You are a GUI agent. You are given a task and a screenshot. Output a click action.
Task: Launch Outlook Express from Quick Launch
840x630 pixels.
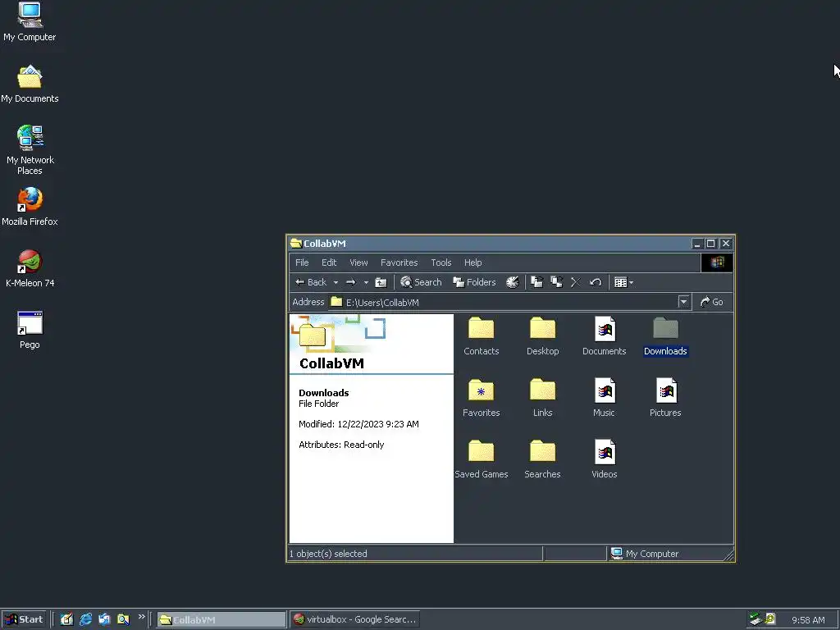point(104,620)
